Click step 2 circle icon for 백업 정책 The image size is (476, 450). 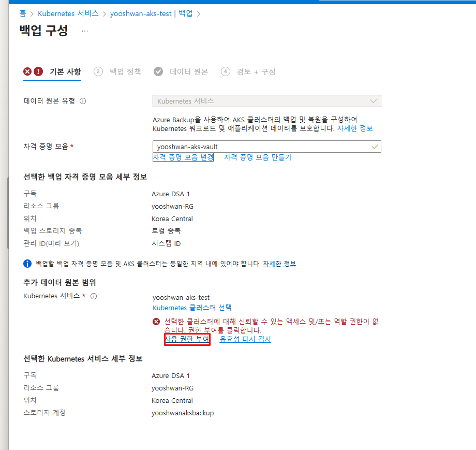(98, 71)
